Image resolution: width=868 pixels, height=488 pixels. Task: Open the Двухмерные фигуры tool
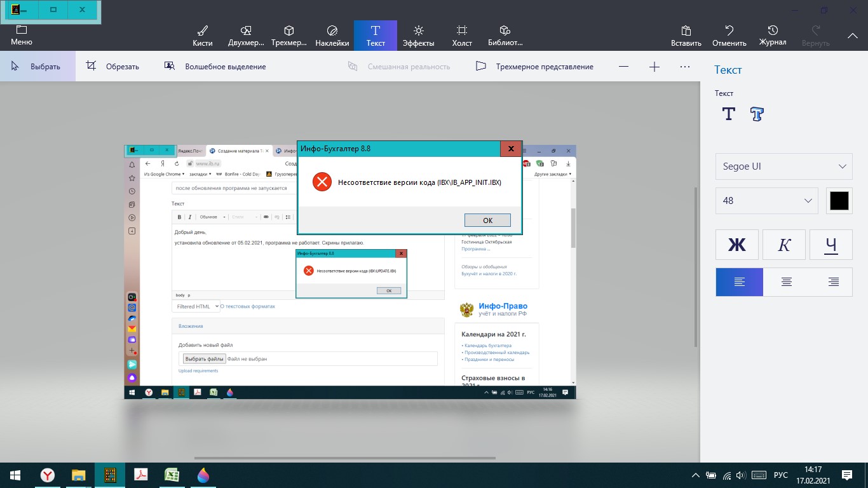[246, 36]
